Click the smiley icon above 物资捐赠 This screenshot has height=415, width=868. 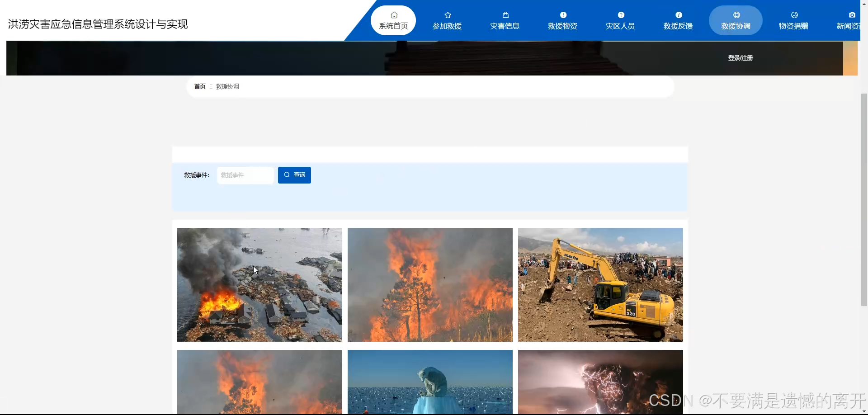point(794,15)
